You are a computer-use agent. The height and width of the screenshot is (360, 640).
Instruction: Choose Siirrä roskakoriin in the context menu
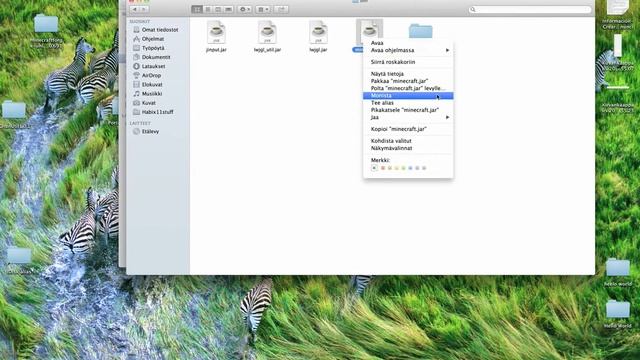[408, 62]
